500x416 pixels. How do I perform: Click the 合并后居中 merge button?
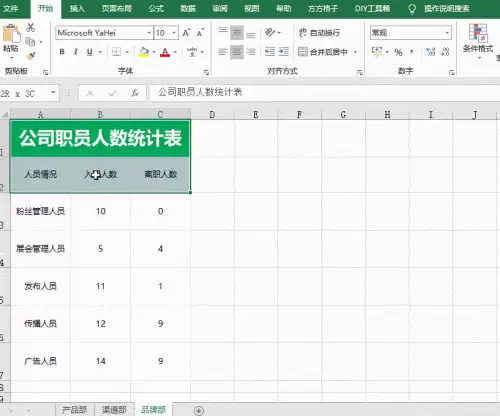(x=323, y=52)
